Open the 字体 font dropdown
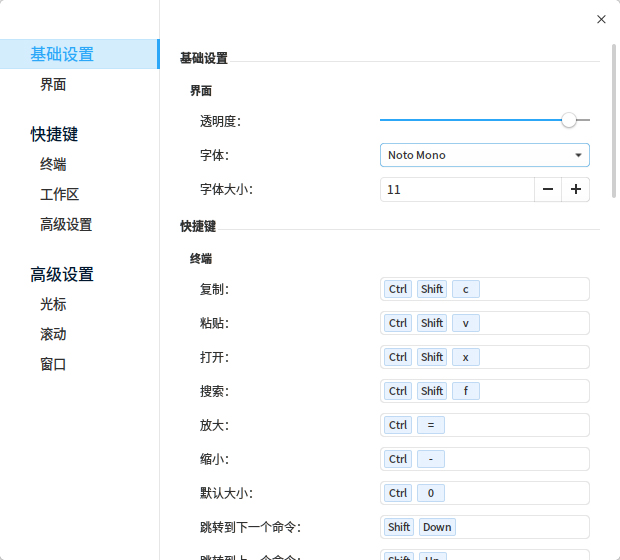620x560 pixels. tap(484, 155)
